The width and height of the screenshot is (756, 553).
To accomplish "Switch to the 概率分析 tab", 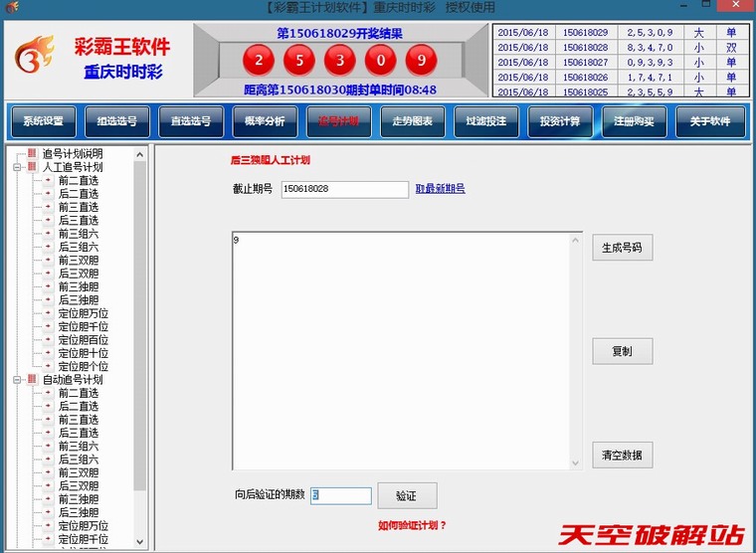I will click(265, 121).
